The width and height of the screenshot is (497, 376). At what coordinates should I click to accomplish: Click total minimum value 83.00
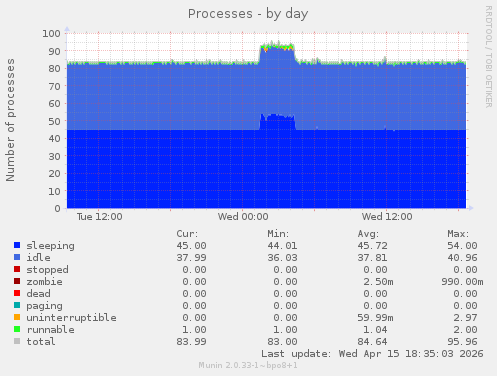click(282, 342)
